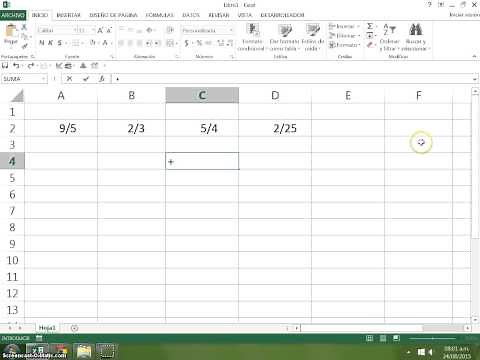This screenshot has width=480, height=360.
Task: Click the Redo arrow icon
Action: (31, 66)
